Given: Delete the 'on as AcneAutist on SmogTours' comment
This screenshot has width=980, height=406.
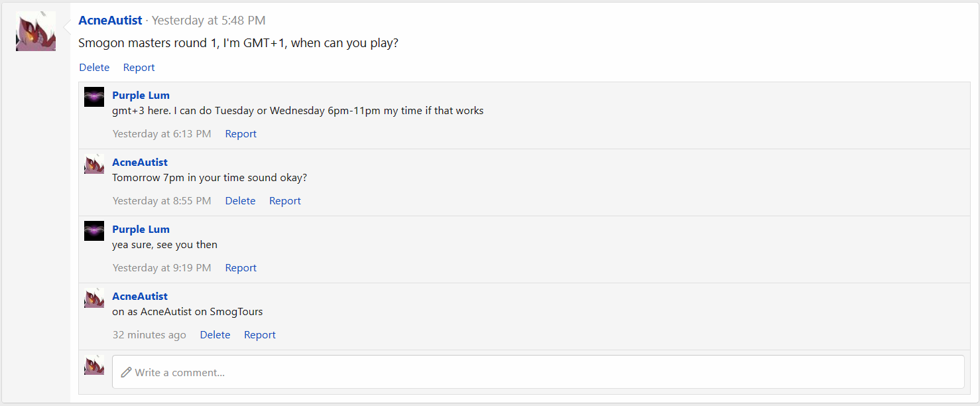Looking at the screenshot, I should (215, 335).
